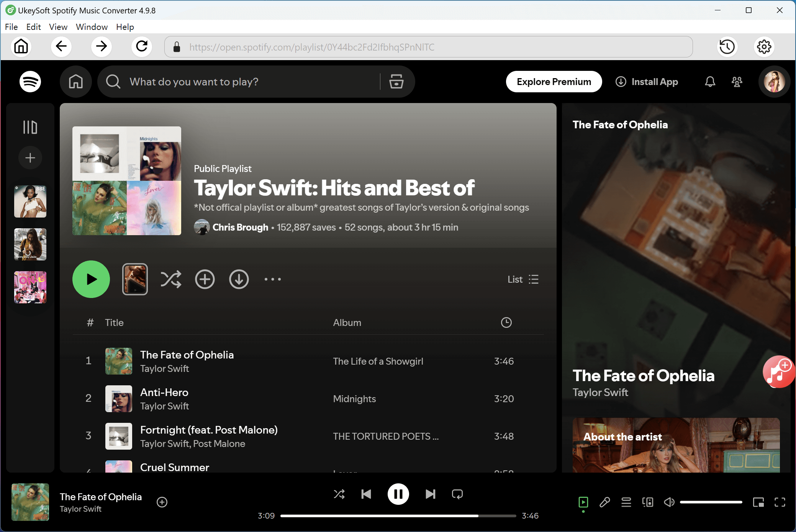796x532 pixels.
Task: Enable repeat mode
Action: (x=457, y=494)
